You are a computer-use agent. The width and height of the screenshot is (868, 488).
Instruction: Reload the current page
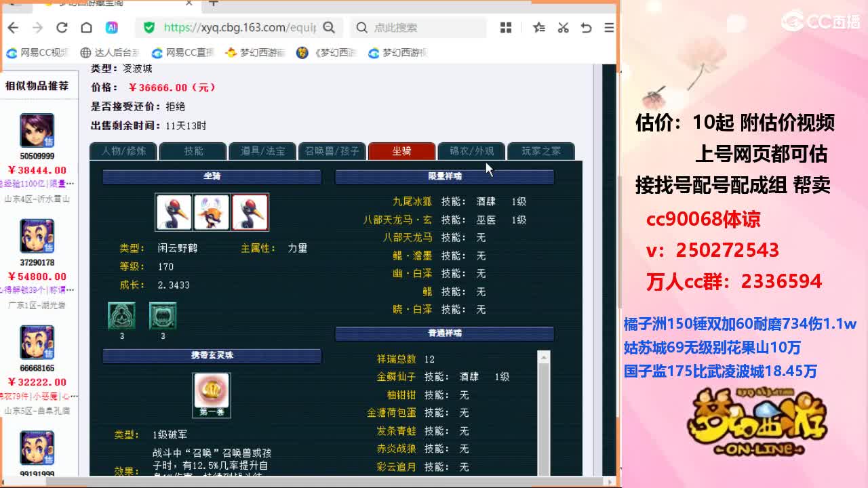point(62,28)
